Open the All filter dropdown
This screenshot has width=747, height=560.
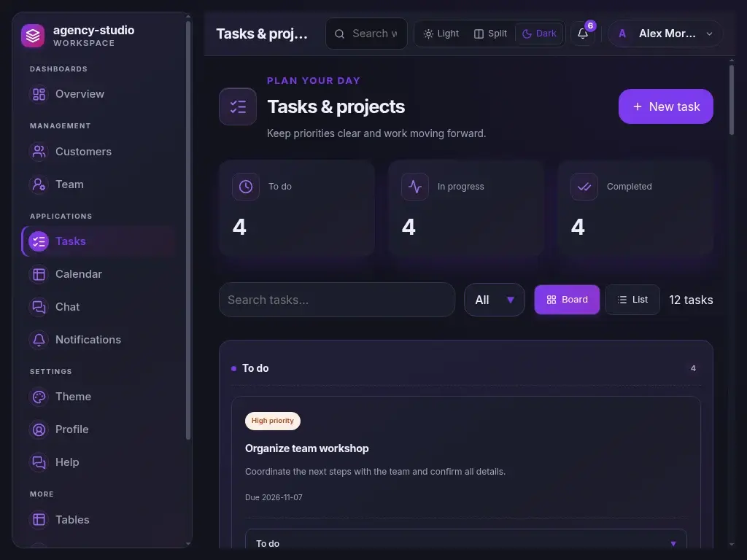tap(495, 300)
